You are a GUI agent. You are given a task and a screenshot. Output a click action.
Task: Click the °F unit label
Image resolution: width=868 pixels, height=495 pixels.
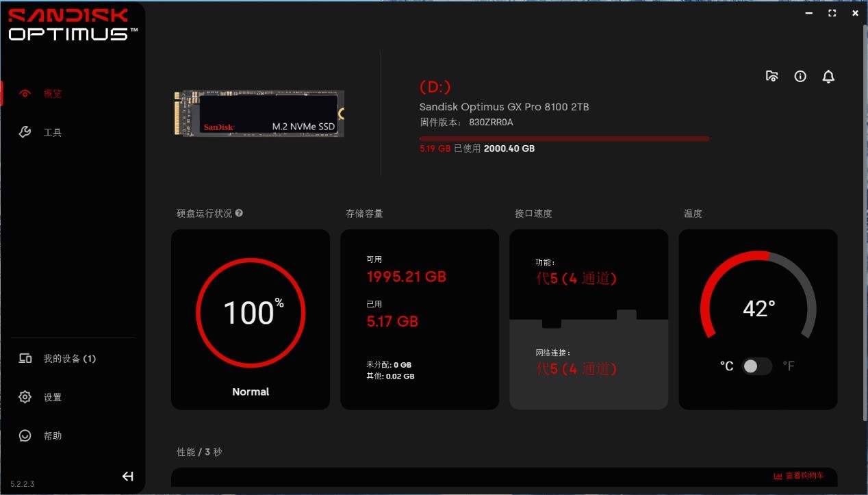click(x=789, y=366)
